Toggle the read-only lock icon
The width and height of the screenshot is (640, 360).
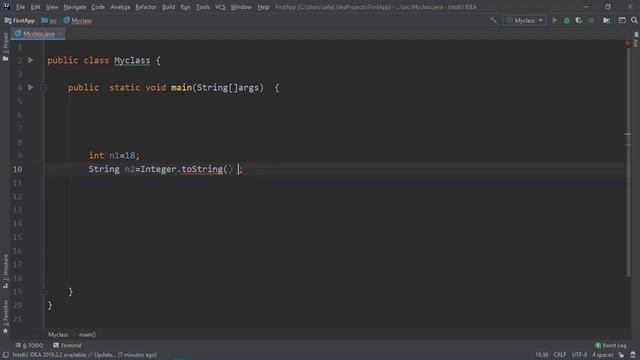pyautogui.click(x=621, y=355)
